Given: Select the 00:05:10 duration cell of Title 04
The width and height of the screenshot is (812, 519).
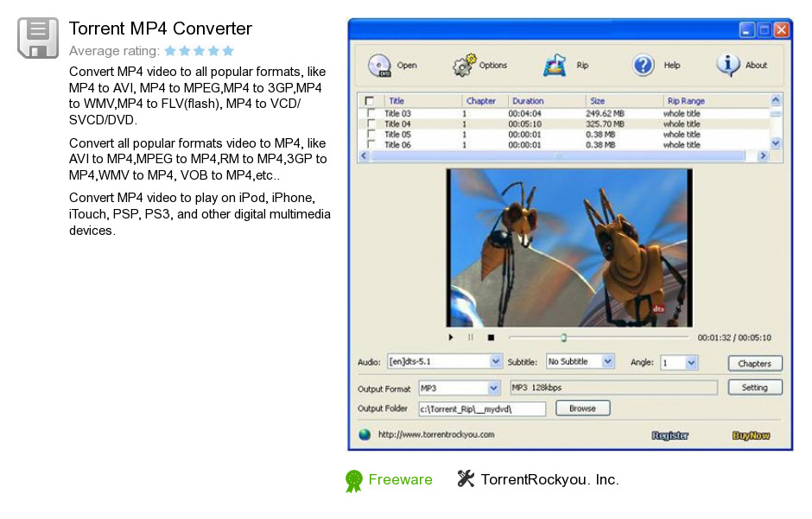Looking at the screenshot, I should click(524, 124).
